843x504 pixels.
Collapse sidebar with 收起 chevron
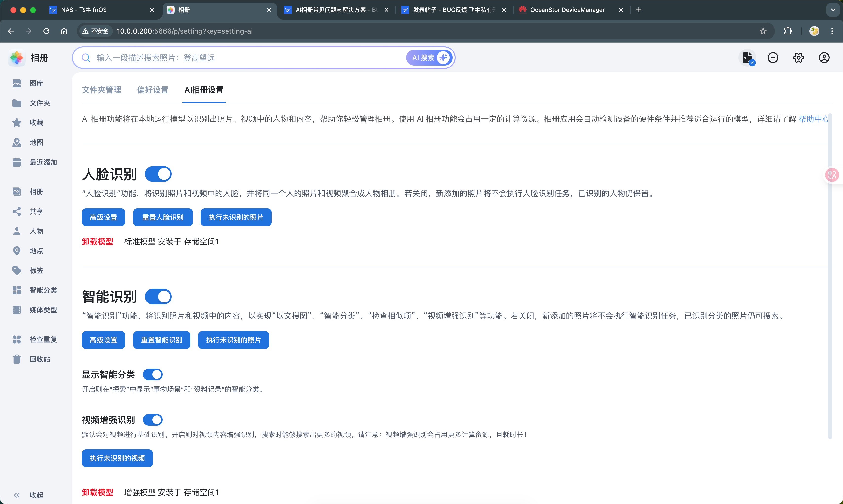pyautogui.click(x=17, y=495)
